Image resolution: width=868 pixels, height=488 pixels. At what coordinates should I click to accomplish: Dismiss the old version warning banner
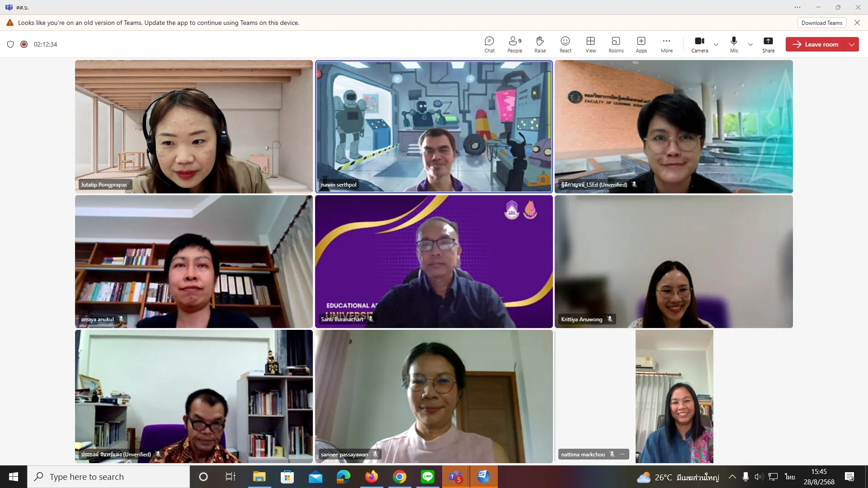pos(857,23)
